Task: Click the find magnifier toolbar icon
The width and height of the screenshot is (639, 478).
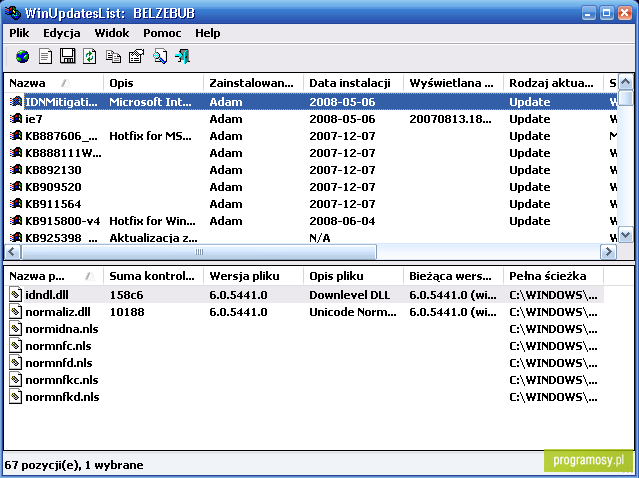Action: (160, 56)
